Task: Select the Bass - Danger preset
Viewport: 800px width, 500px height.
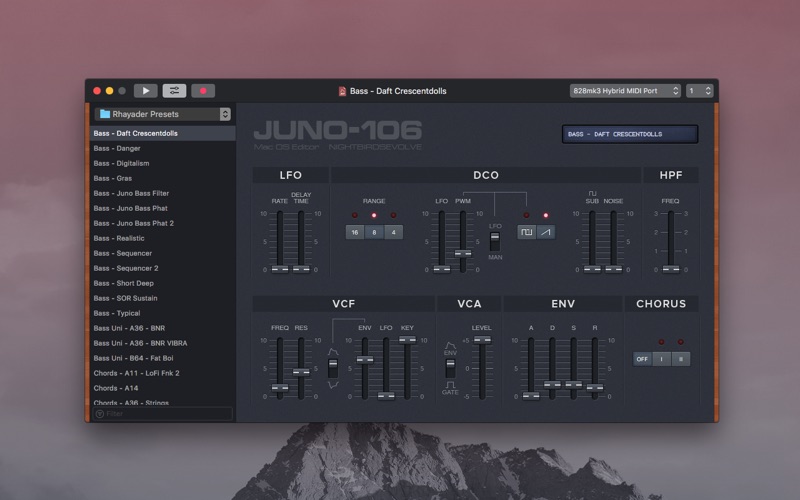Action: point(117,148)
